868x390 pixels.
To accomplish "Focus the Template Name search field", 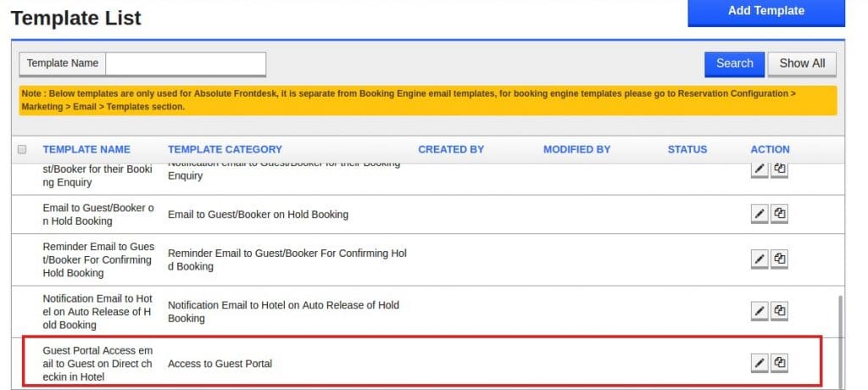I will coord(186,64).
